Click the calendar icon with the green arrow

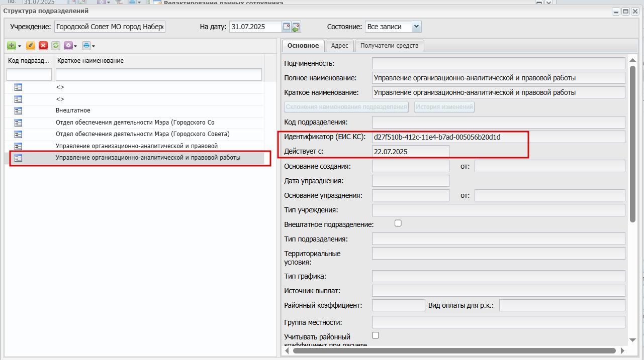point(296,27)
